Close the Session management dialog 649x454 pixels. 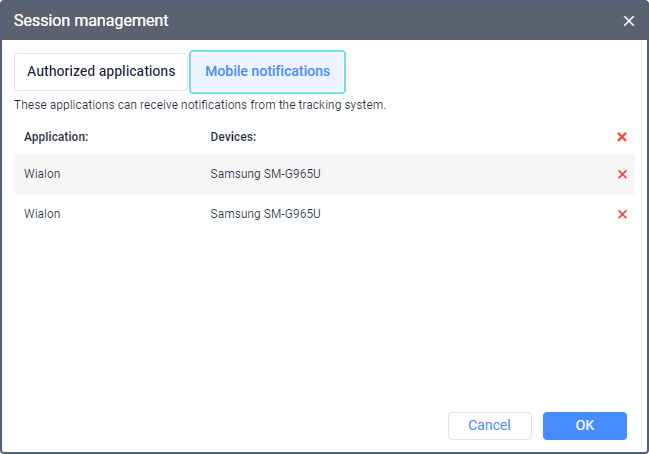click(x=628, y=20)
